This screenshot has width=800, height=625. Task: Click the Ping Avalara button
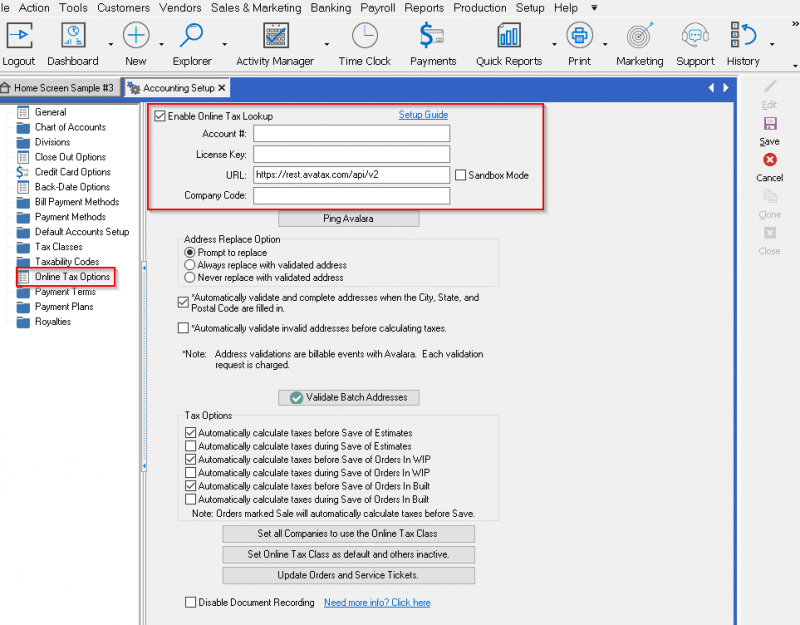[348, 218]
